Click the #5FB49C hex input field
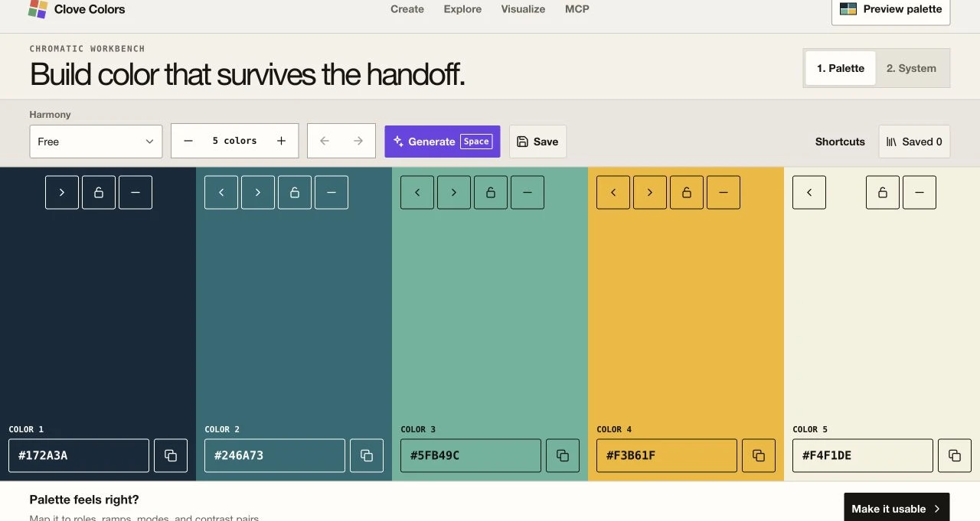980x521 pixels. pos(471,455)
